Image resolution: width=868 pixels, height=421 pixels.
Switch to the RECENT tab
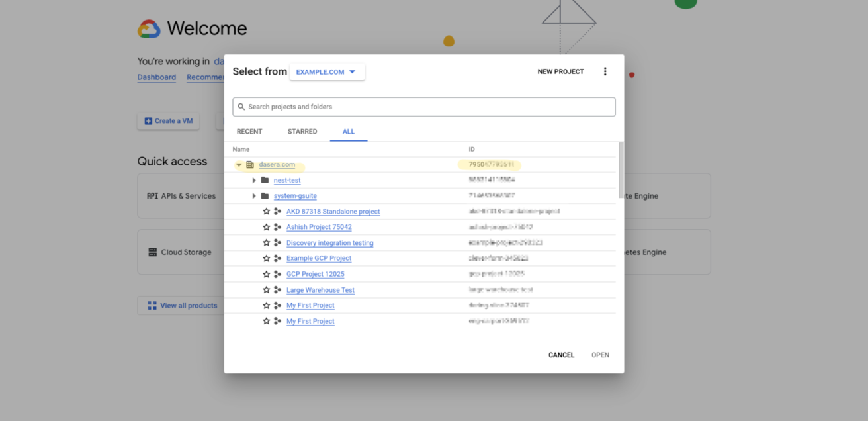coord(249,132)
